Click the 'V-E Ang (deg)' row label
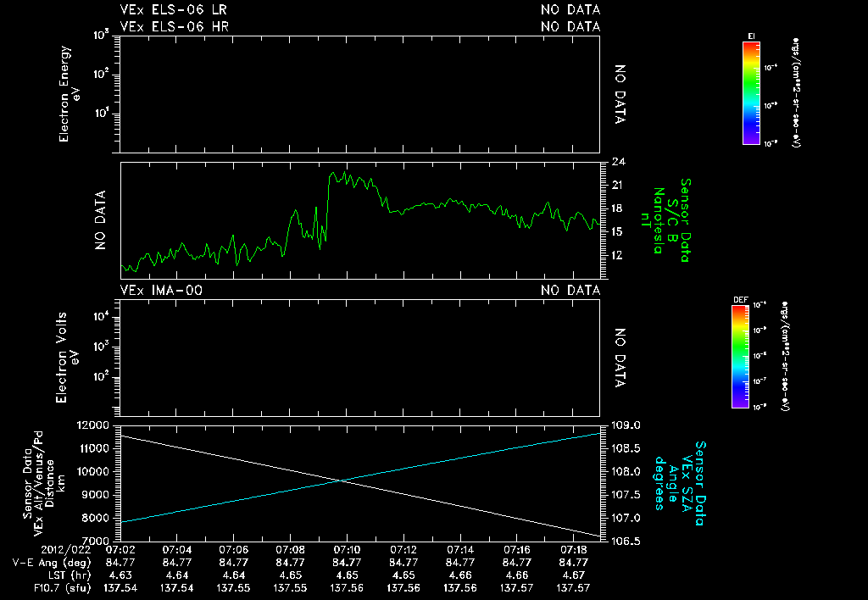The width and height of the screenshot is (868, 600). coord(52,563)
